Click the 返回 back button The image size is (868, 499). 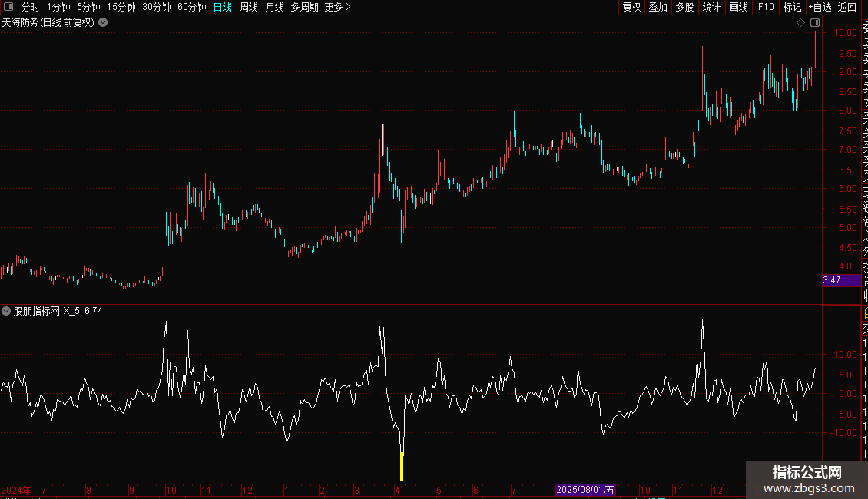pyautogui.click(x=847, y=7)
